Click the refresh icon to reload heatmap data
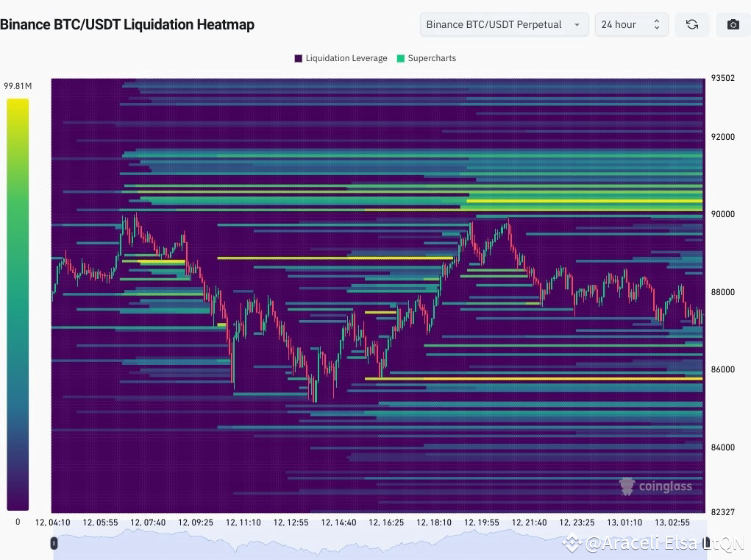This screenshot has width=751, height=560. 691,24
